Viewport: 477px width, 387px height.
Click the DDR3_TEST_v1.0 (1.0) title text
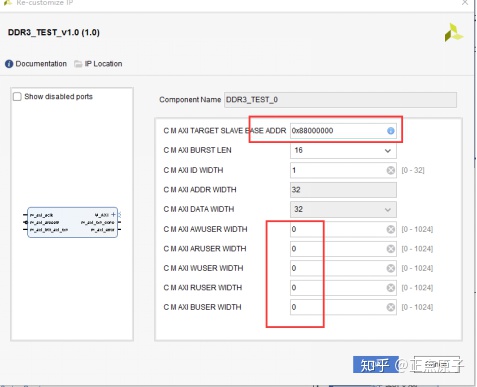coord(54,33)
